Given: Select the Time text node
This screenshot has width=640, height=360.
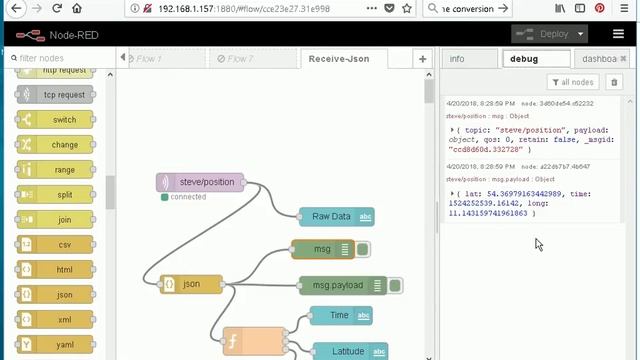Looking at the screenshot, I should 341,316.
